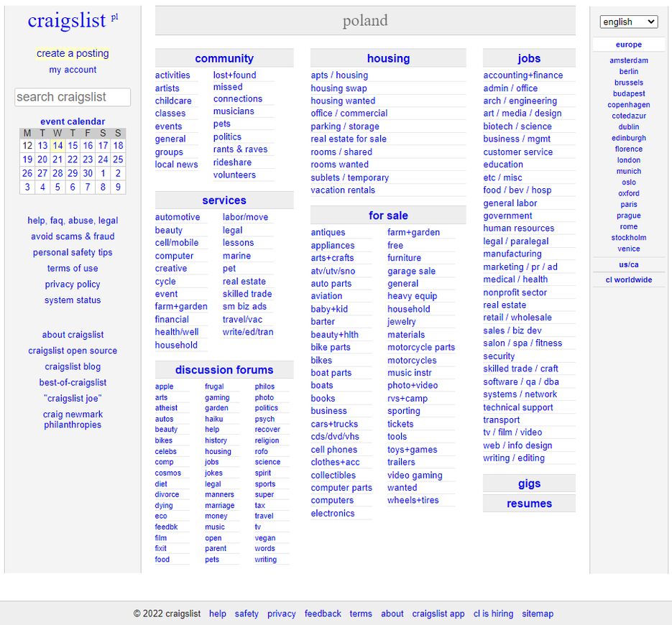This screenshot has width=672, height=625.
Task: Click the craigslist logo
Action: [66, 20]
